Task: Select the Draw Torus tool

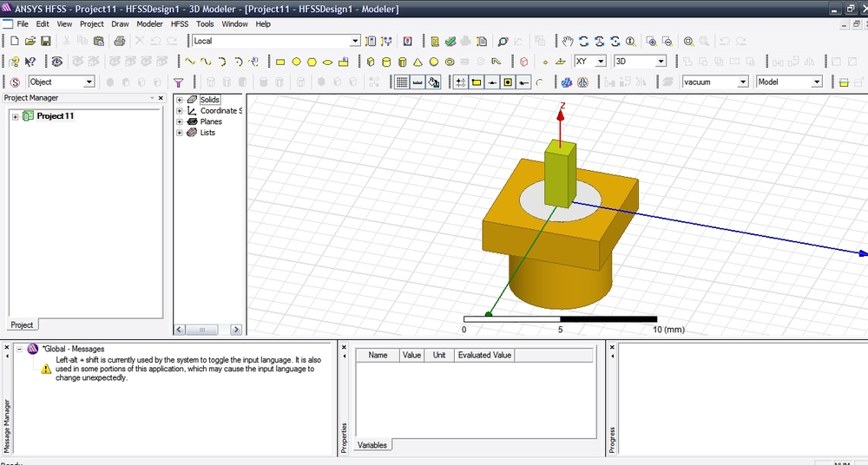Action: (x=450, y=62)
